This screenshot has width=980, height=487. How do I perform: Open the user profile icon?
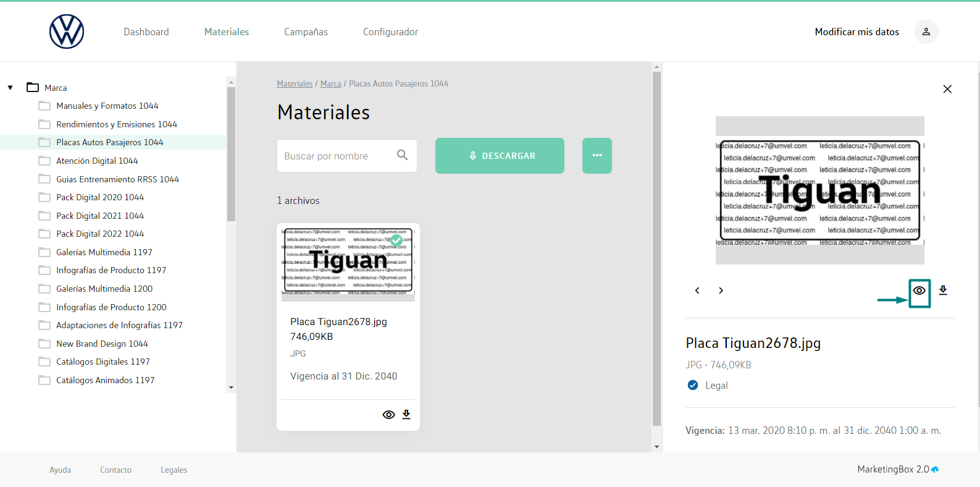point(926,32)
